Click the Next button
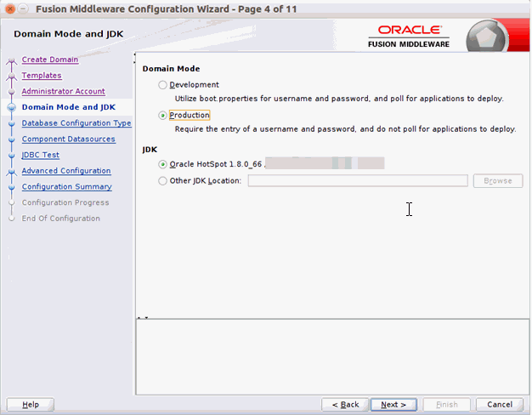The width and height of the screenshot is (532, 415). click(393, 405)
